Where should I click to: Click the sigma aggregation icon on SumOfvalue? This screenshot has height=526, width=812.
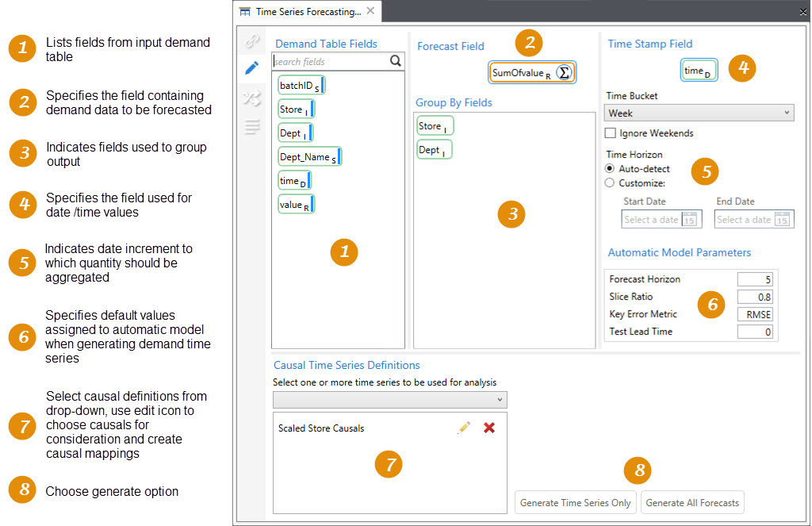point(564,73)
